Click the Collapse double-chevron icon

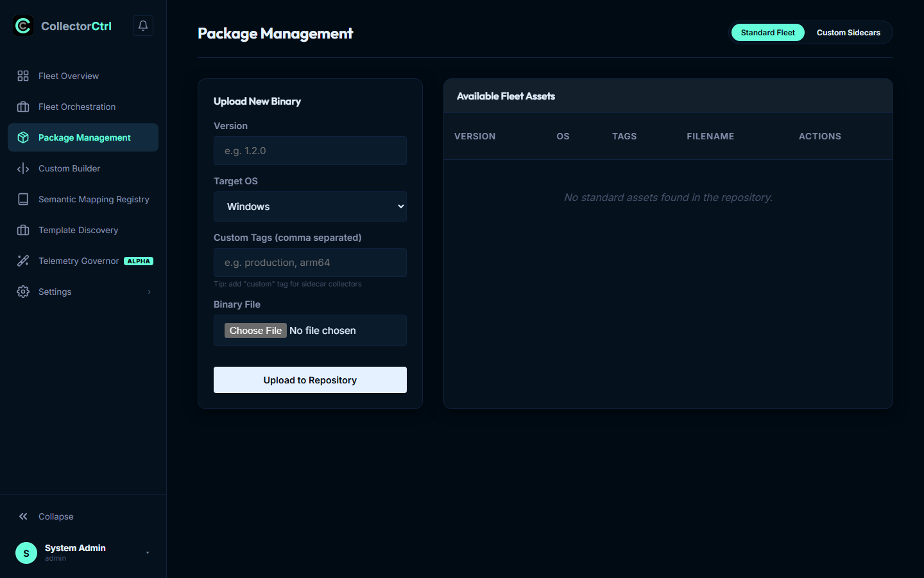(23, 516)
